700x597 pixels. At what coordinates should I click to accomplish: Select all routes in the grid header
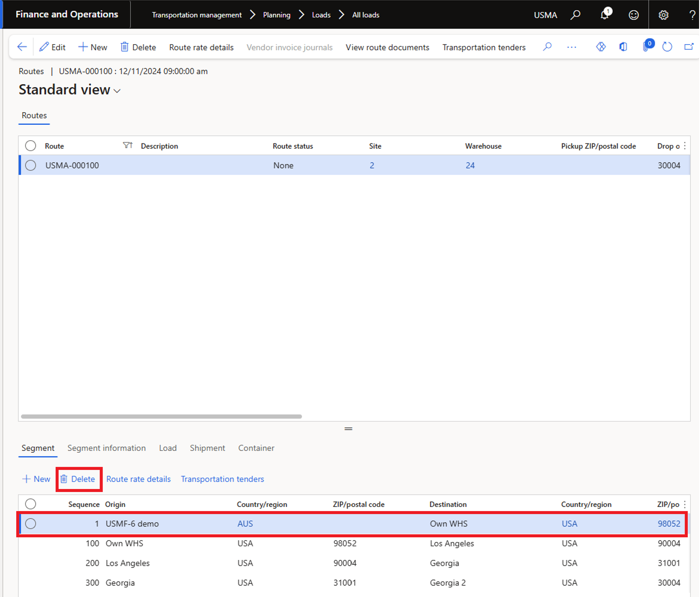tap(30, 146)
